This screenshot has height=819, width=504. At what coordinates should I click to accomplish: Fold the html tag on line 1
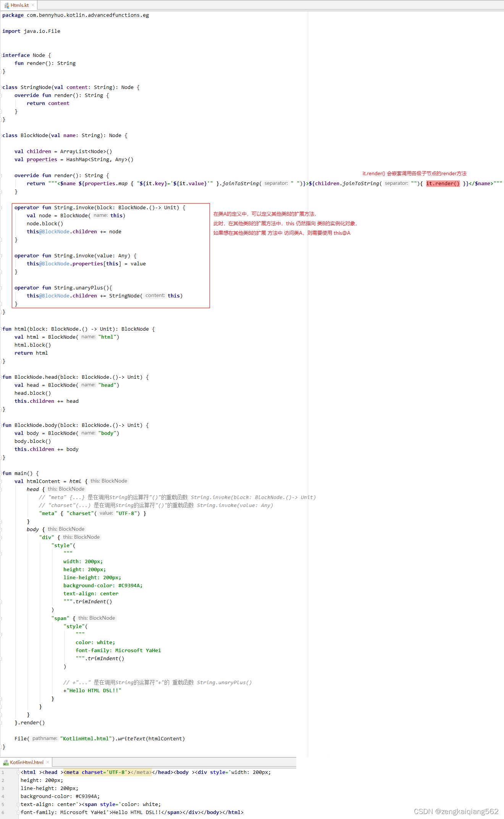(18, 772)
